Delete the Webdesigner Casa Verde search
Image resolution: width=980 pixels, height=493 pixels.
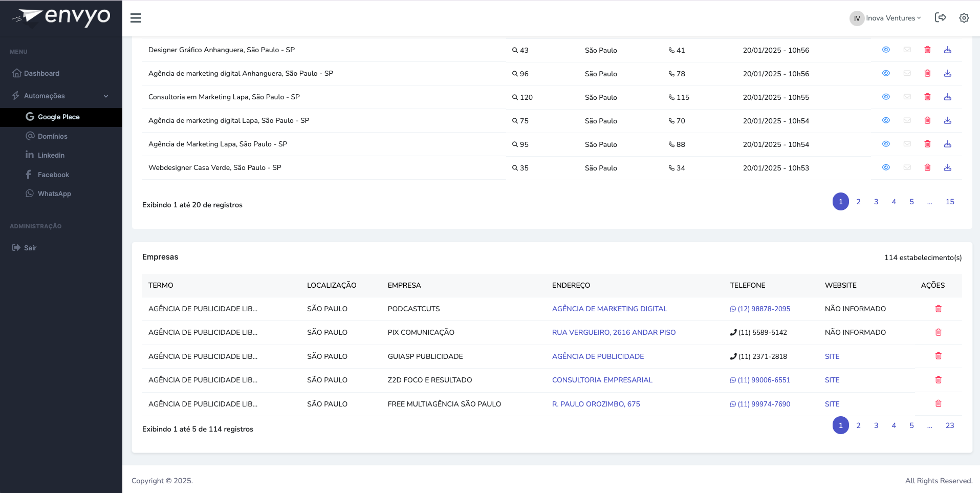click(x=927, y=167)
